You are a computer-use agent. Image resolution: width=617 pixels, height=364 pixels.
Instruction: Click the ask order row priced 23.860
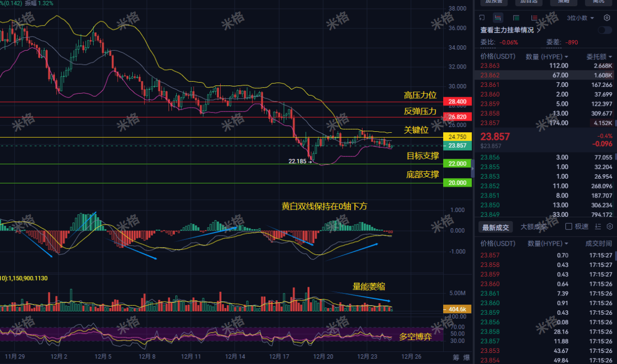546,94
